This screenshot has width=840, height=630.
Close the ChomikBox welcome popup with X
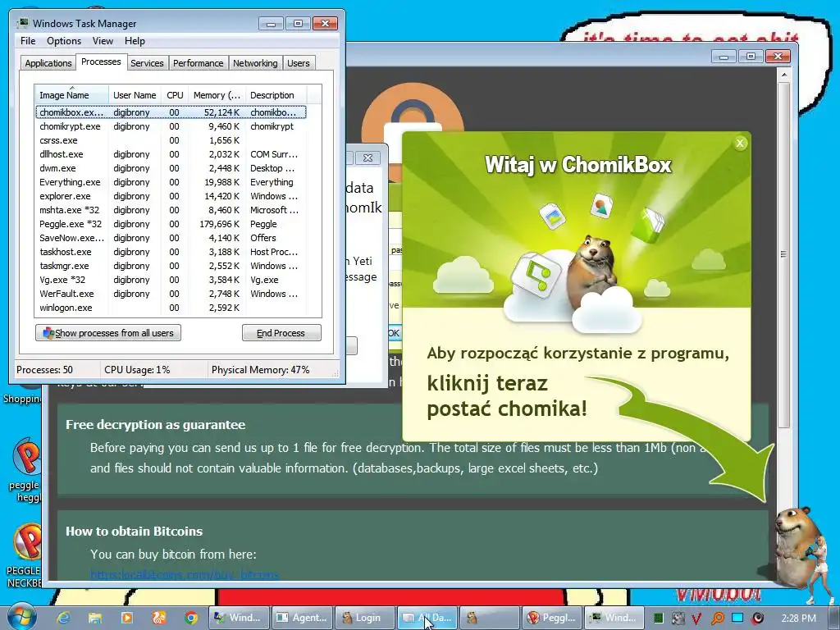coord(740,143)
